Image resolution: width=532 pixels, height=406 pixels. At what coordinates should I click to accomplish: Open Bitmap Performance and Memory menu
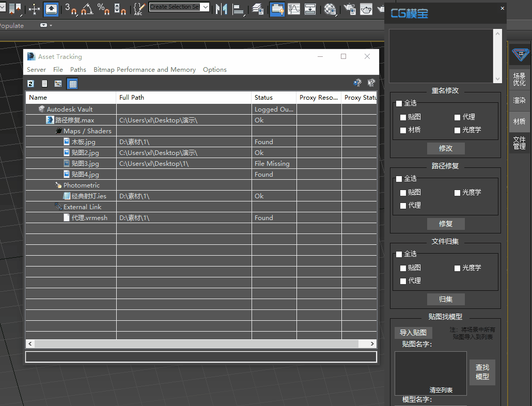[144, 70]
